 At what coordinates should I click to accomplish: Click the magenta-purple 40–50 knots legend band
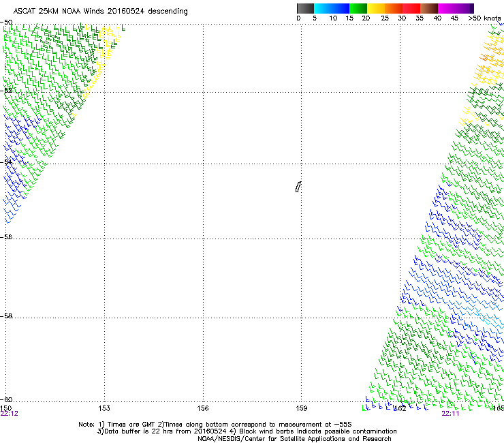[x=456, y=8]
